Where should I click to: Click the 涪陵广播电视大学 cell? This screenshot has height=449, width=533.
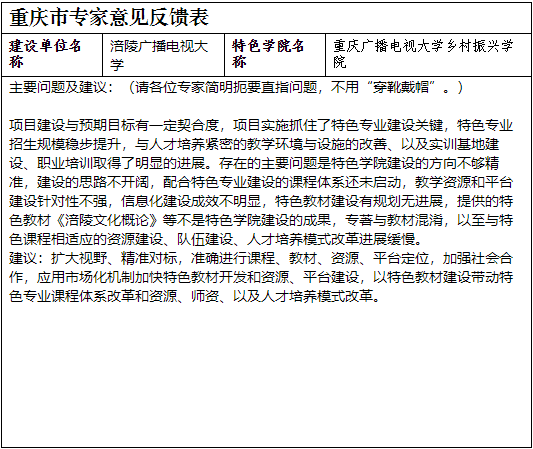pyautogui.click(x=164, y=55)
